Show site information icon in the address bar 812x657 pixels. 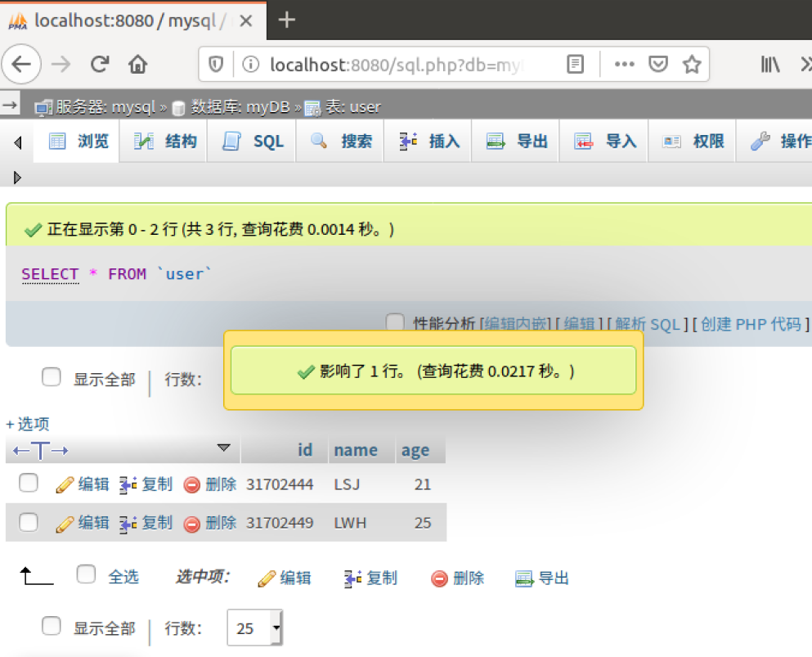pyautogui.click(x=251, y=65)
